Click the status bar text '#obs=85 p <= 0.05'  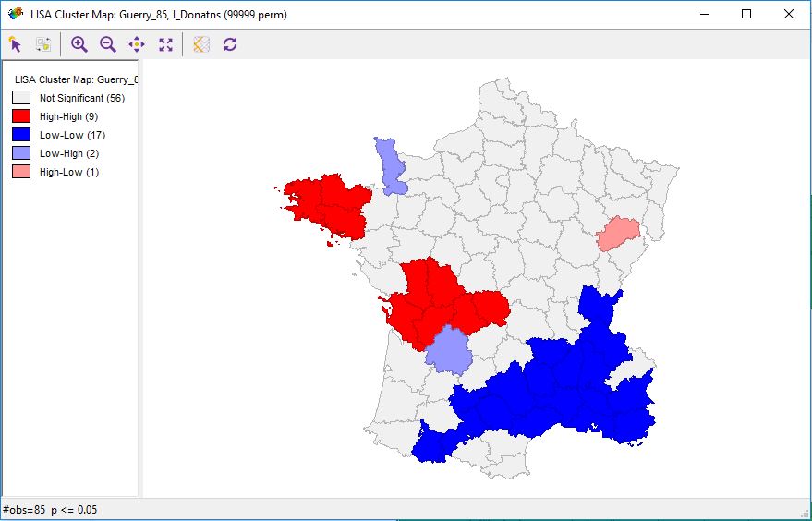coord(50,510)
